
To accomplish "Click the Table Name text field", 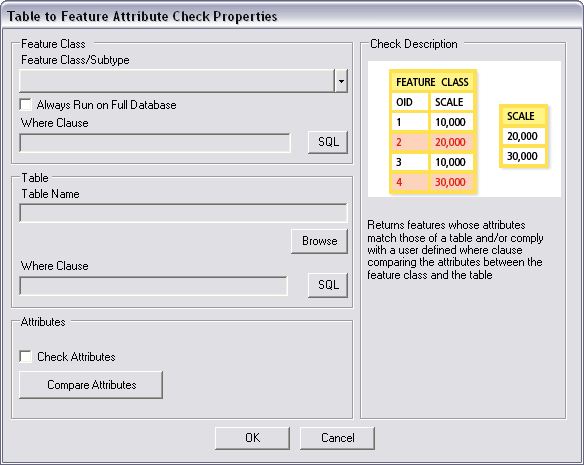I will pyautogui.click(x=183, y=213).
